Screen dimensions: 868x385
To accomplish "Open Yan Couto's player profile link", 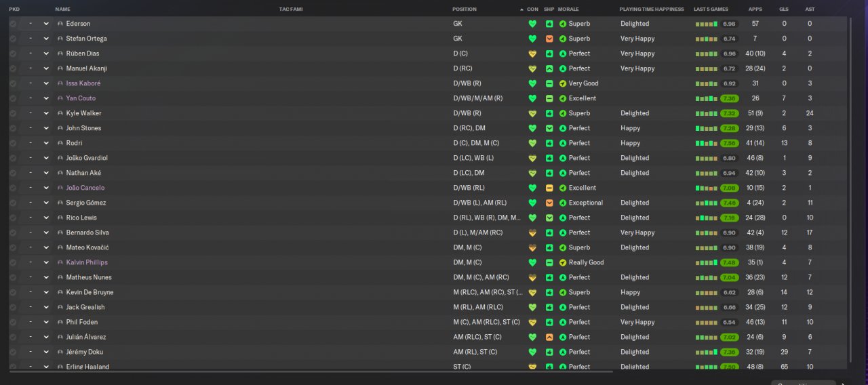I will 81,98.
